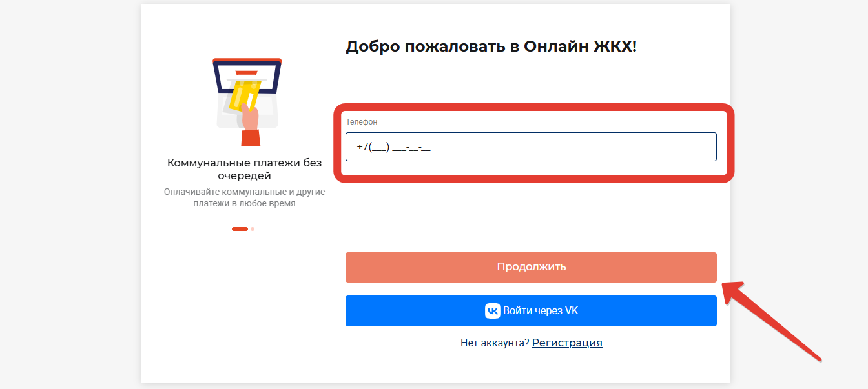868x389 pixels.
Task: Click the Коммунальные платежи без очередей title
Action: (244, 169)
